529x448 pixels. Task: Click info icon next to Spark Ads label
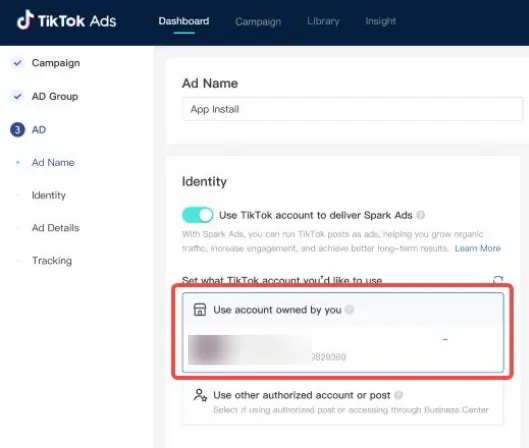[x=420, y=215]
